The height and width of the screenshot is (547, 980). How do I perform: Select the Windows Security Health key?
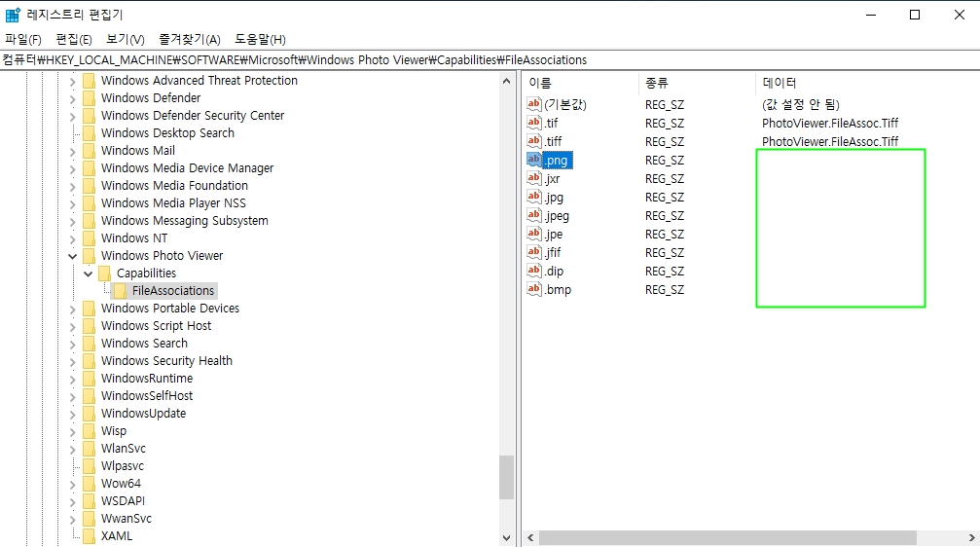pyautogui.click(x=166, y=361)
